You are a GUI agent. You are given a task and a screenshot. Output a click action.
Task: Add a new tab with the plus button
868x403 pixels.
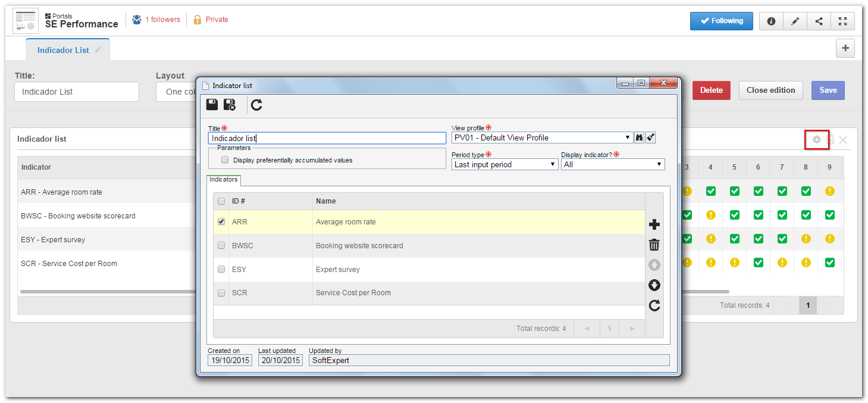(845, 49)
